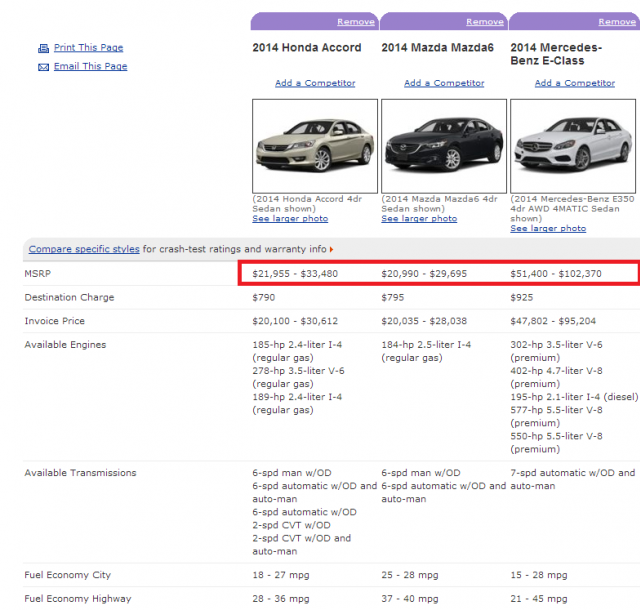Click the 21 - 45 mpg highway value

[x=539, y=599]
